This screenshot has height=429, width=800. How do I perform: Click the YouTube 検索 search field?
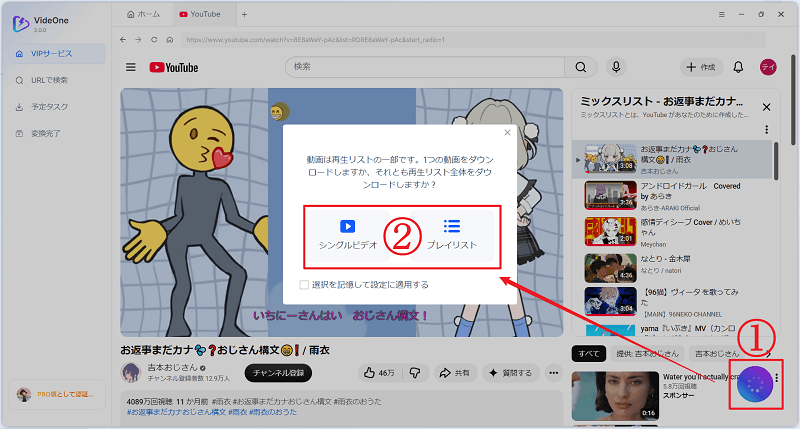425,67
